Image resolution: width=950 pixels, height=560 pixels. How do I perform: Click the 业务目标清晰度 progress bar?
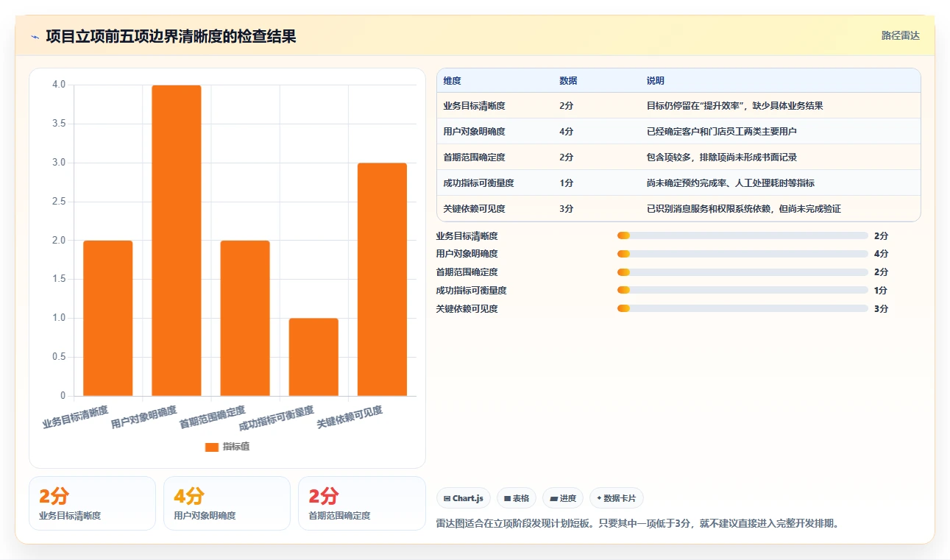tap(742, 235)
